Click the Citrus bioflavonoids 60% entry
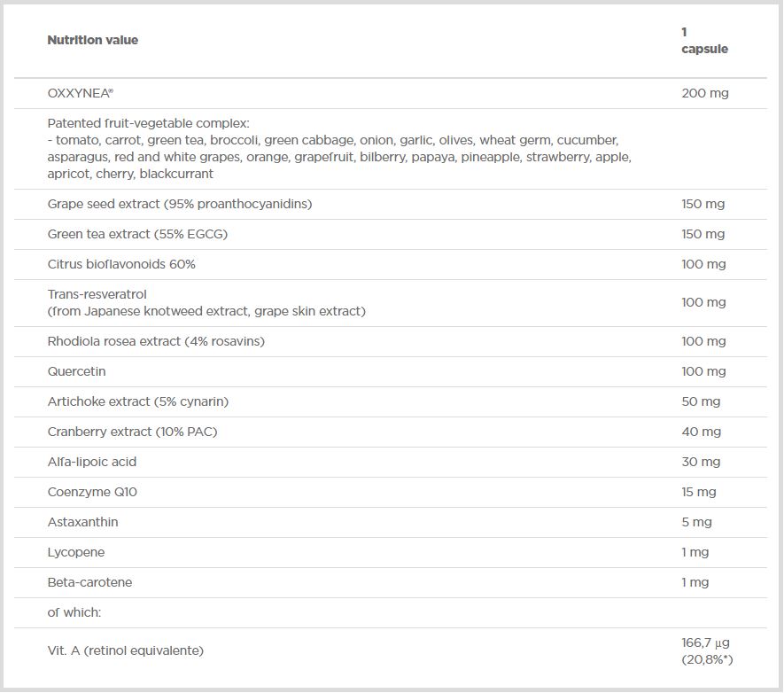Image resolution: width=784 pixels, height=693 pixels. point(121,264)
